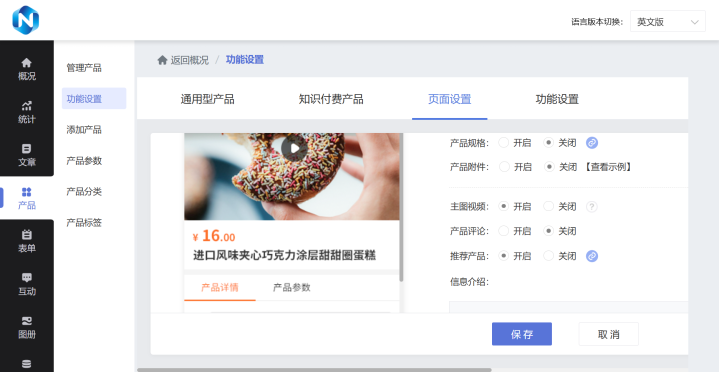Viewport: 719px width, 372px height.
Task: Click the home icon beside 返回概况
Action: tap(162, 60)
